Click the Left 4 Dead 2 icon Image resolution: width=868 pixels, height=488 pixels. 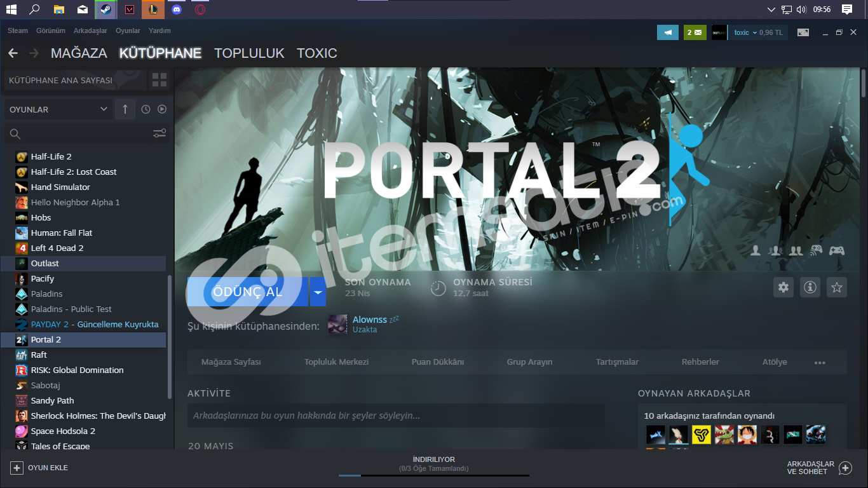click(22, 248)
